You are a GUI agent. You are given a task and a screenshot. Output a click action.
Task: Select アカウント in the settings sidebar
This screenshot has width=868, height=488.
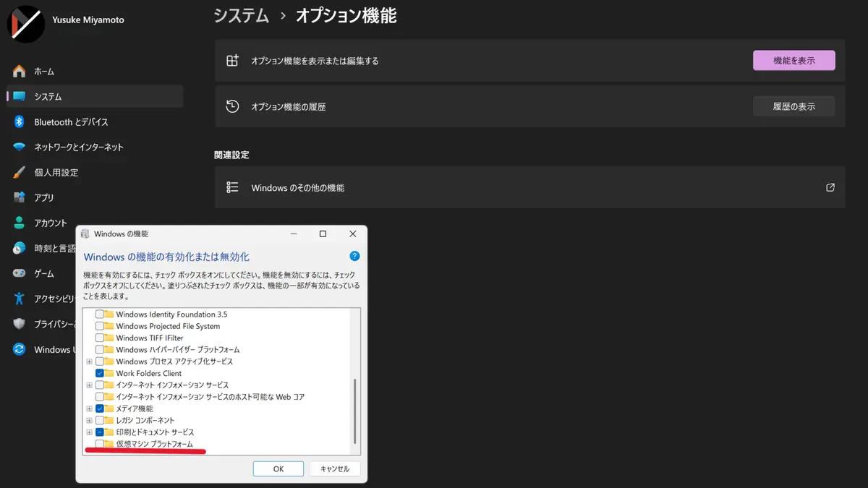click(51, 223)
